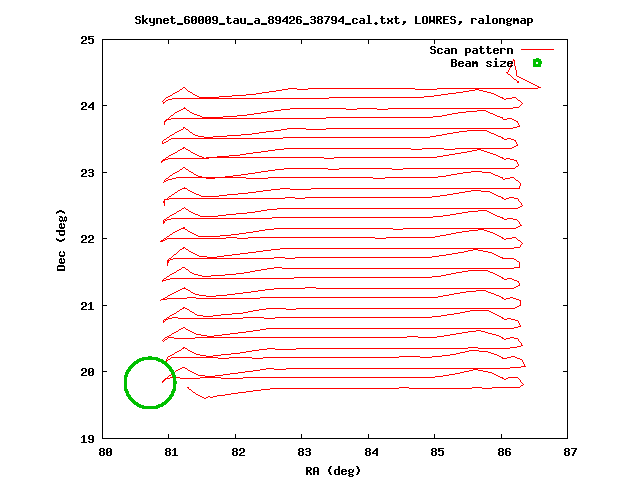The image size is (640, 480).
Task: Select the 'Beam size' legend label
Action: [x=482, y=63]
